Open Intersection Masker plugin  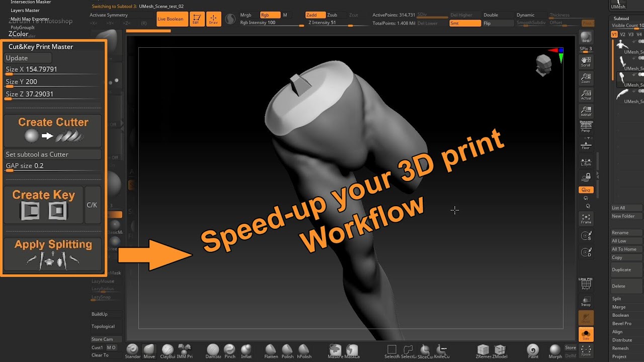coord(31,3)
